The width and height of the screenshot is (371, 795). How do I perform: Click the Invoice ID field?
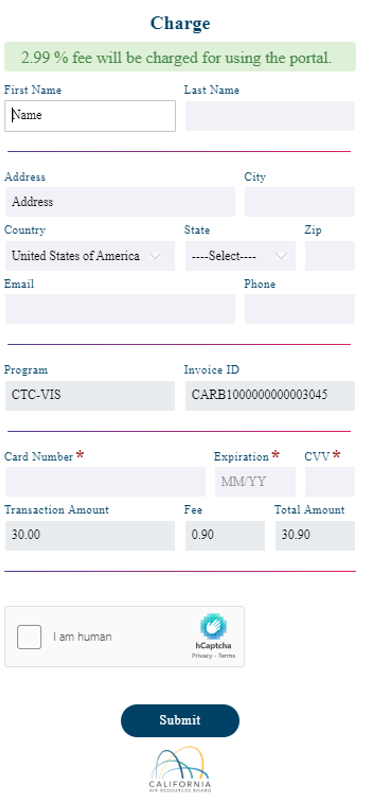pos(270,395)
